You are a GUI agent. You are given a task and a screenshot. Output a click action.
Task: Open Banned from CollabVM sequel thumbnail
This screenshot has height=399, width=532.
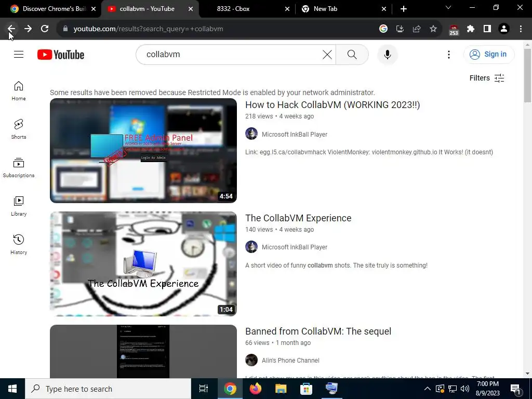tap(143, 351)
